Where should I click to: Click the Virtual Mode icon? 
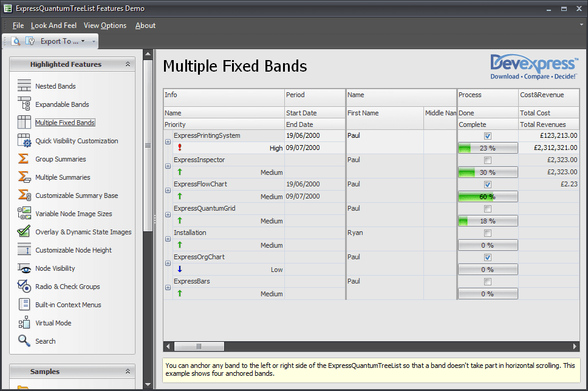click(24, 322)
